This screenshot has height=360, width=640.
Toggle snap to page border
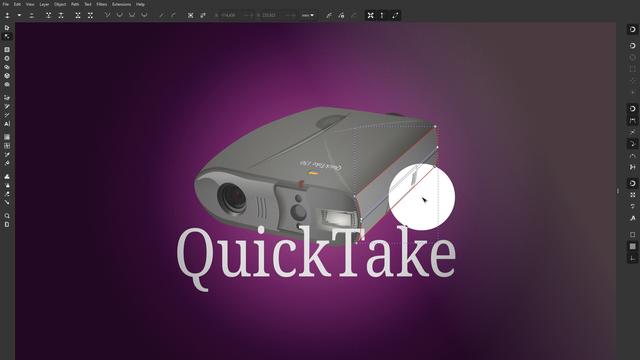pos(632,234)
